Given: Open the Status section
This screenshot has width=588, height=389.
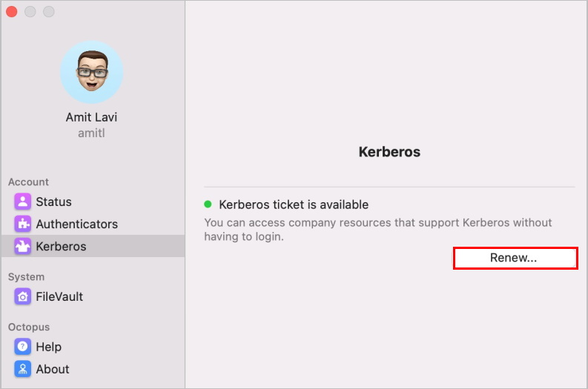Looking at the screenshot, I should click(93, 202).
